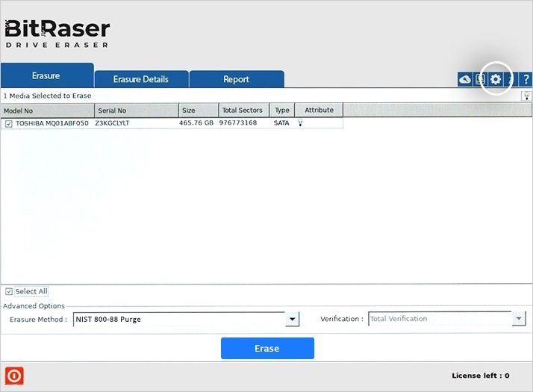Image resolution: width=533 pixels, height=392 pixels.
Task: Click the 465.76 GB size cell
Action: coord(196,122)
